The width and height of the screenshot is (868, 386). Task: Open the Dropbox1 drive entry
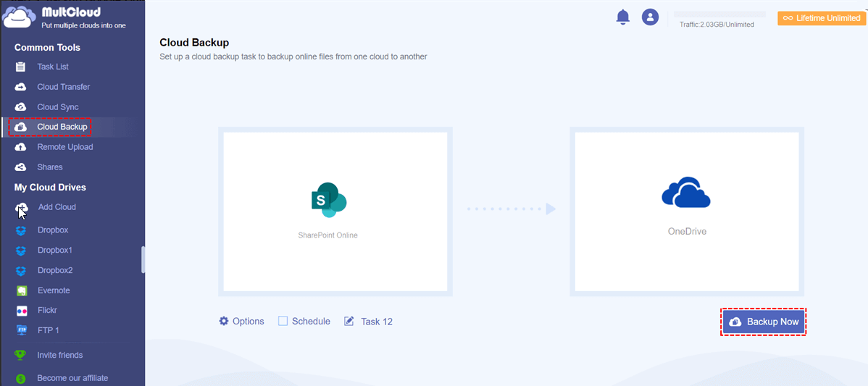tap(55, 251)
